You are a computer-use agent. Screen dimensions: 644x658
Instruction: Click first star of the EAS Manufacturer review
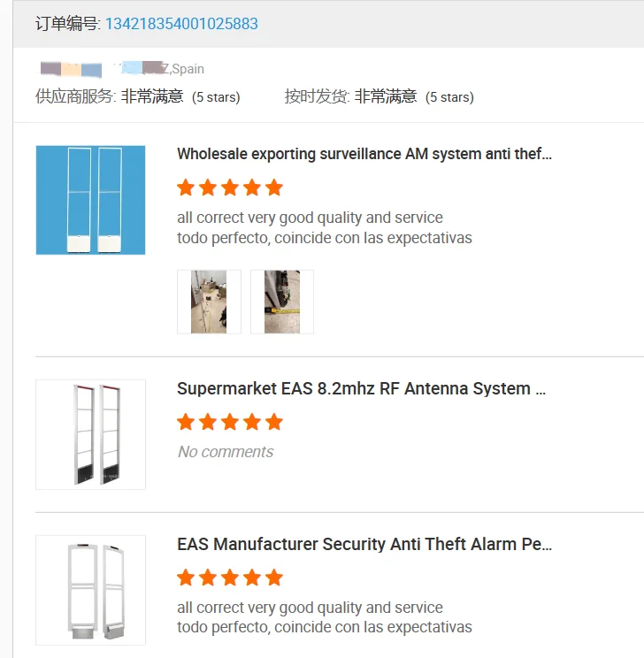point(186,578)
